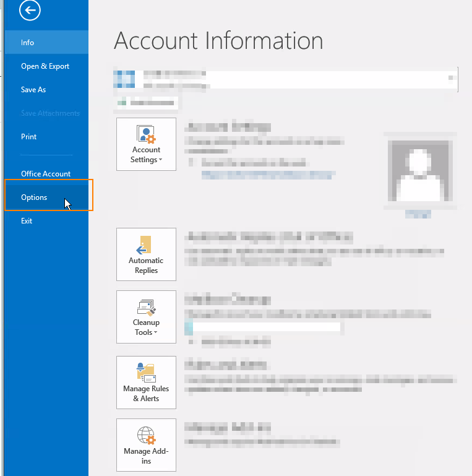472x476 pixels.
Task: Click the Automatic Replies button
Action: click(146, 254)
